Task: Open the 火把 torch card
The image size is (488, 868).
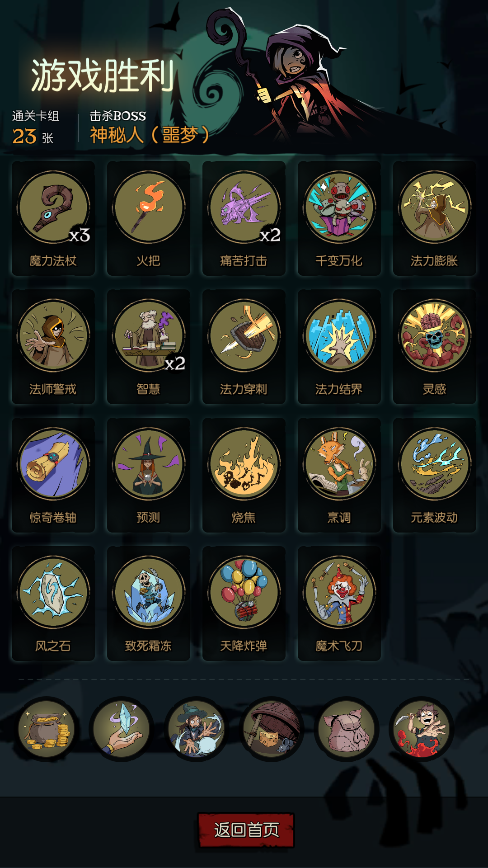Action: point(149,218)
